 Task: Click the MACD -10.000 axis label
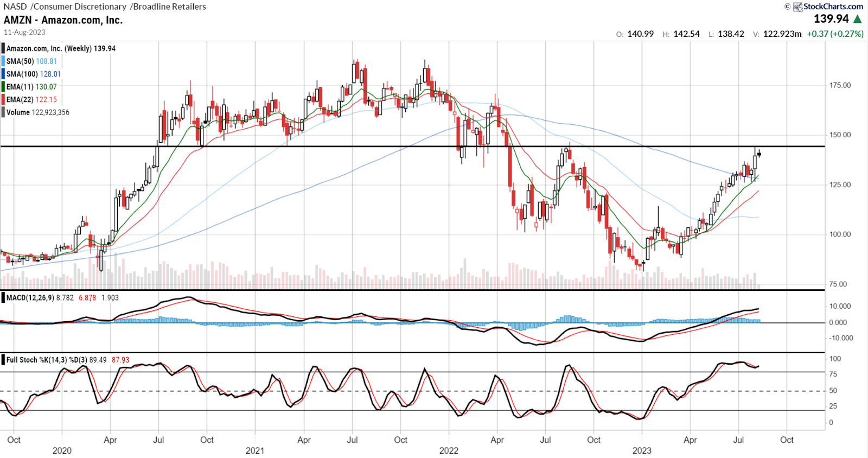(840, 338)
